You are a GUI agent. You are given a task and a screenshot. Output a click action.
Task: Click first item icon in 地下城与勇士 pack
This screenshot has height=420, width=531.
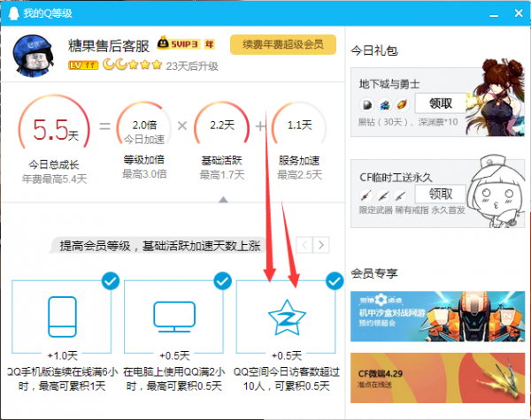pyautogui.click(x=367, y=105)
